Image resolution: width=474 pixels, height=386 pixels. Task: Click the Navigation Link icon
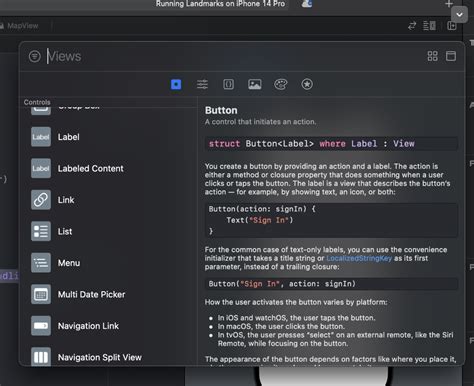[41, 326]
